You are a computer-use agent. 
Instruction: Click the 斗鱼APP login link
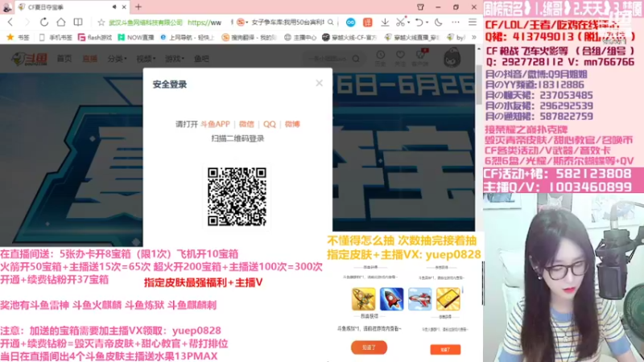pyautogui.click(x=215, y=124)
